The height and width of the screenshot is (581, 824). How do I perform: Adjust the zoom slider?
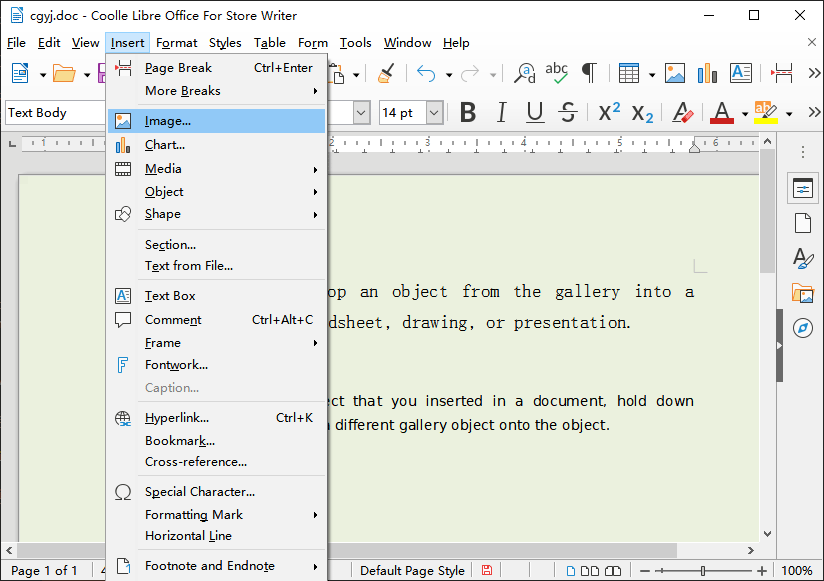(x=703, y=570)
